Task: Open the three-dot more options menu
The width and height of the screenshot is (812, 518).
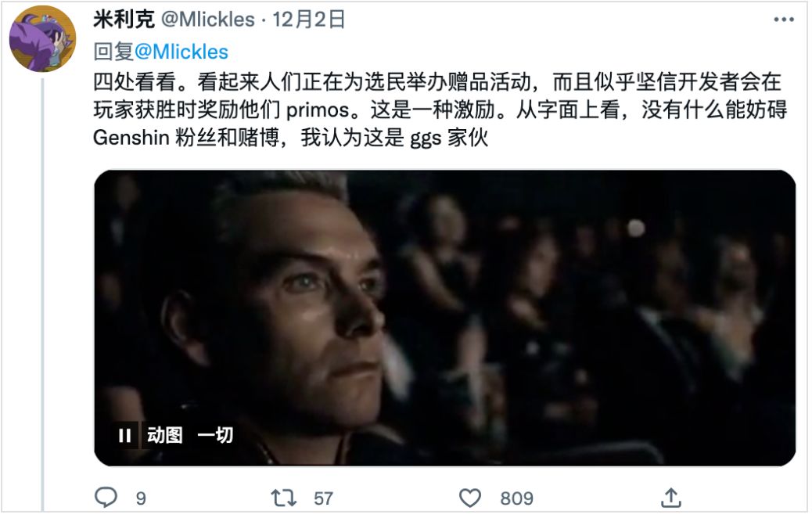Action: [x=784, y=20]
